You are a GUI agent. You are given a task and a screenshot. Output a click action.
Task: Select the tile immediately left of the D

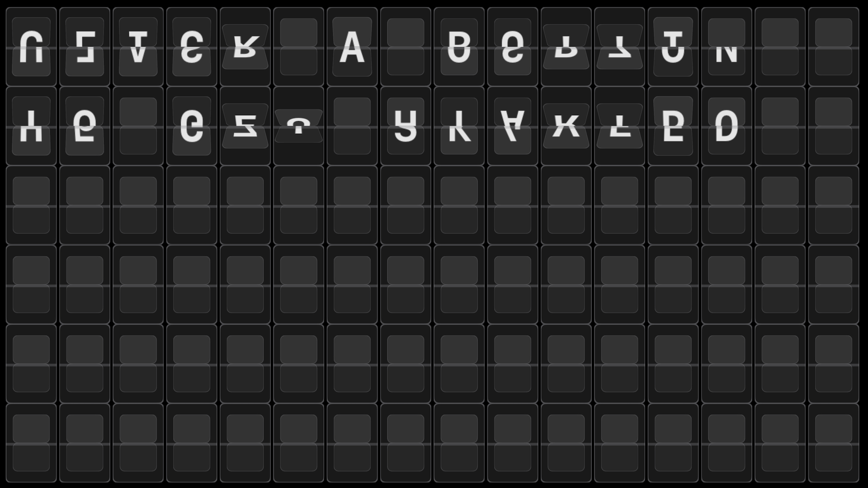(673, 126)
